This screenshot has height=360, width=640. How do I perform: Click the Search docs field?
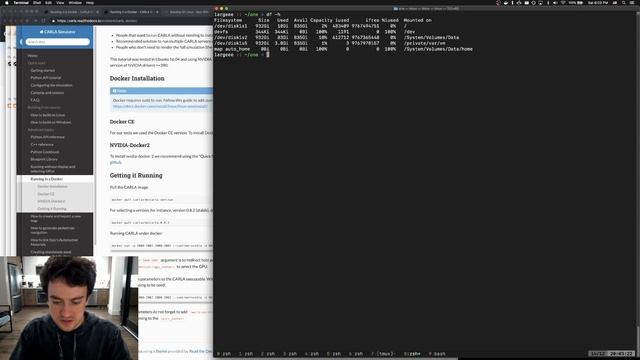coord(58,42)
